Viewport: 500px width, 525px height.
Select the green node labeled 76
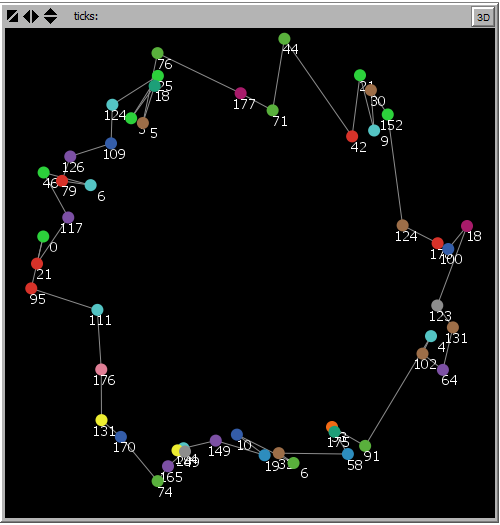(157, 53)
